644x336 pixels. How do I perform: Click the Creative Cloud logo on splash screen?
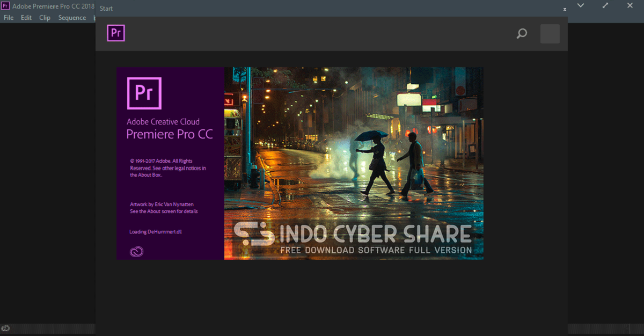coord(136,251)
